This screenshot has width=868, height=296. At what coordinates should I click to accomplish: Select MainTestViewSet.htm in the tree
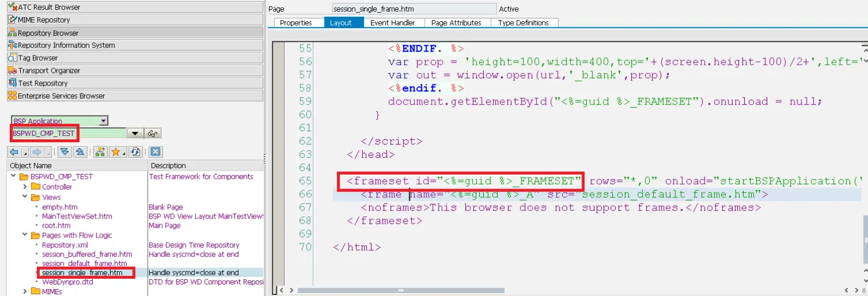click(x=77, y=216)
